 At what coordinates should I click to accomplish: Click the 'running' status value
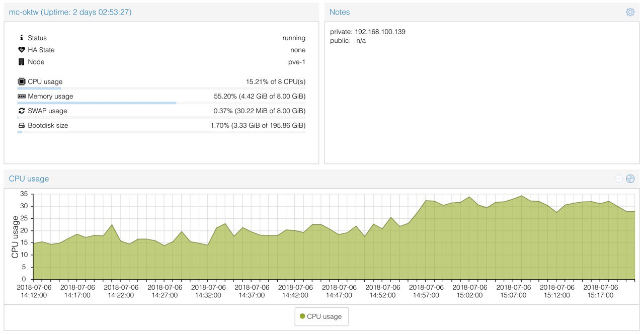pos(294,38)
